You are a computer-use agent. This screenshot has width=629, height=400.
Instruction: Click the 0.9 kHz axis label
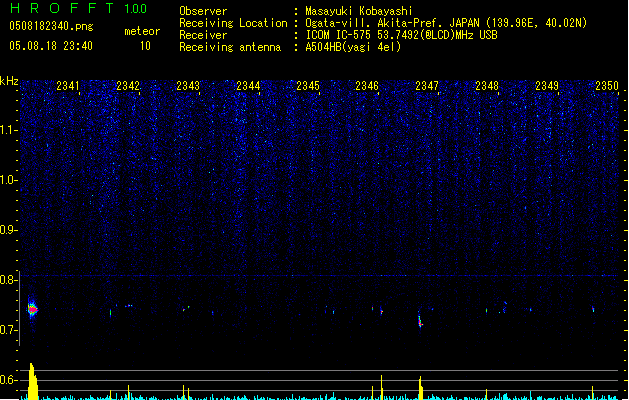click(9, 230)
